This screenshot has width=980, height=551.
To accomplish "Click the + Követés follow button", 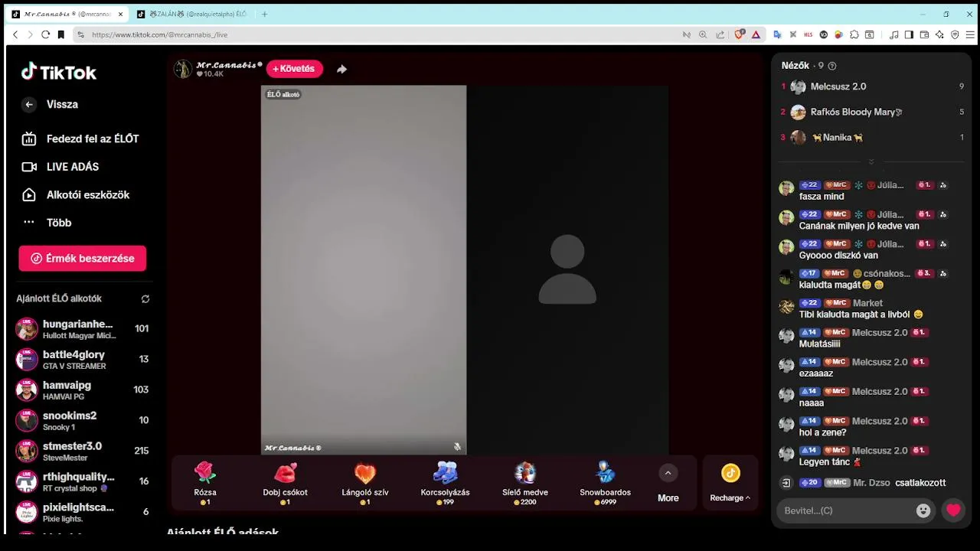I will [x=295, y=69].
